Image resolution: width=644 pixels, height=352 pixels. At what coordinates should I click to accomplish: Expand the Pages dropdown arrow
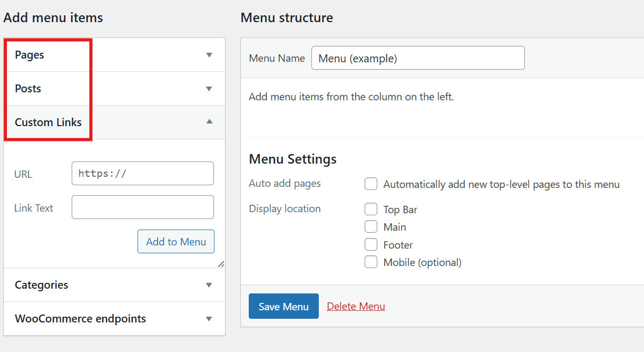click(209, 54)
